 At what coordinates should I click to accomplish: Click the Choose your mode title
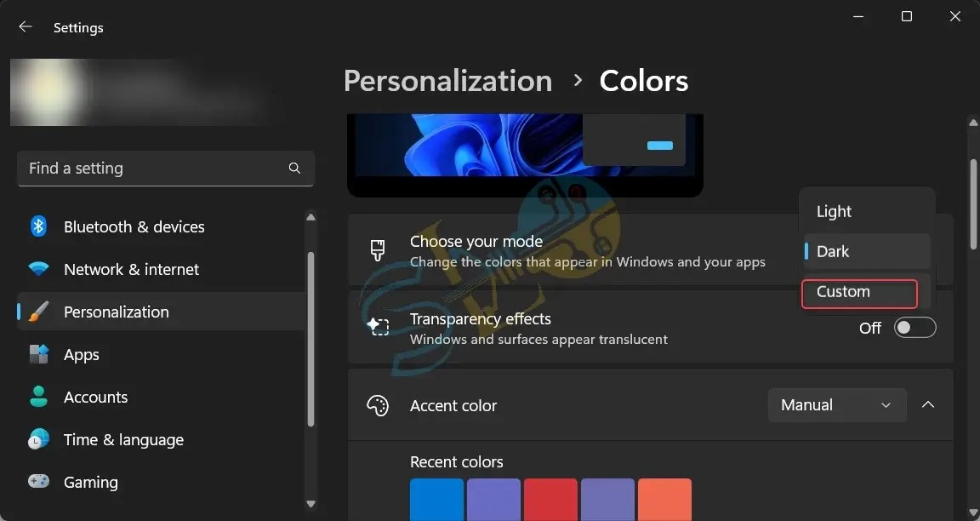(476, 242)
